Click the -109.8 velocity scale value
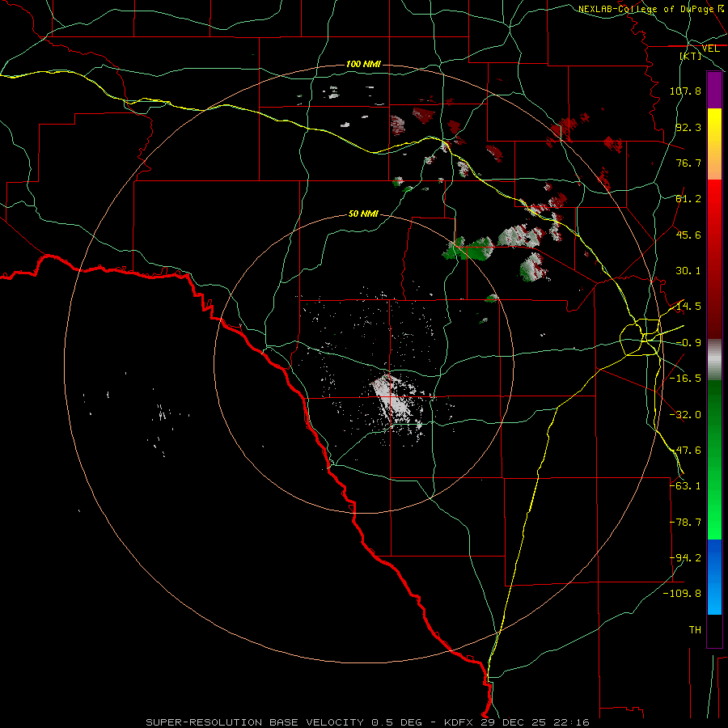This screenshot has width=728, height=728. tap(682, 594)
